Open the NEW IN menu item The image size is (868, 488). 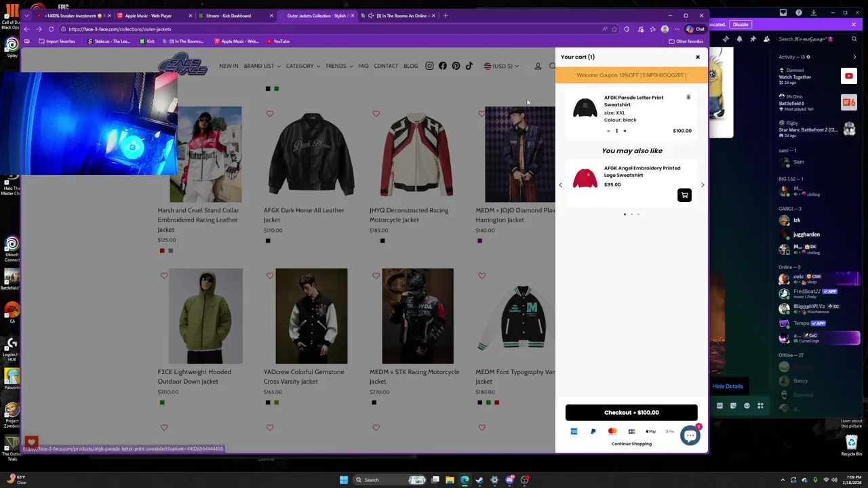pos(229,66)
